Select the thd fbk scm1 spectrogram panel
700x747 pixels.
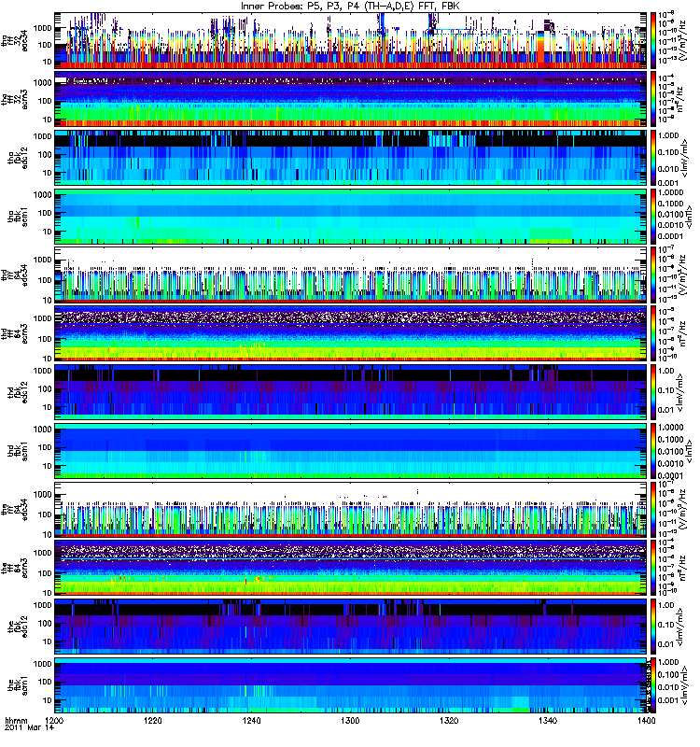pyautogui.click(x=351, y=451)
